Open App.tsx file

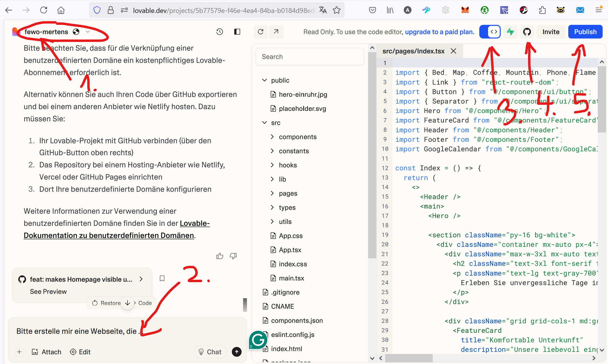[x=286, y=250]
